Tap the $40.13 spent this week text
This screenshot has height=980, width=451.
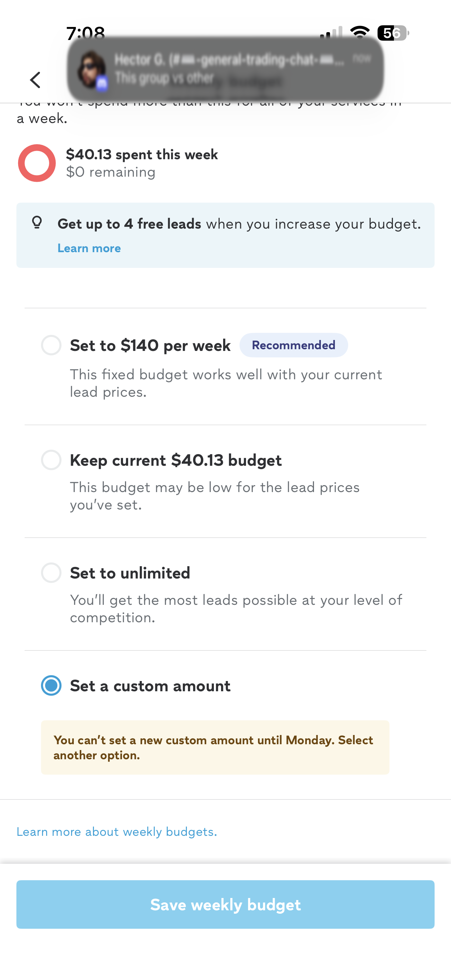[x=142, y=154]
